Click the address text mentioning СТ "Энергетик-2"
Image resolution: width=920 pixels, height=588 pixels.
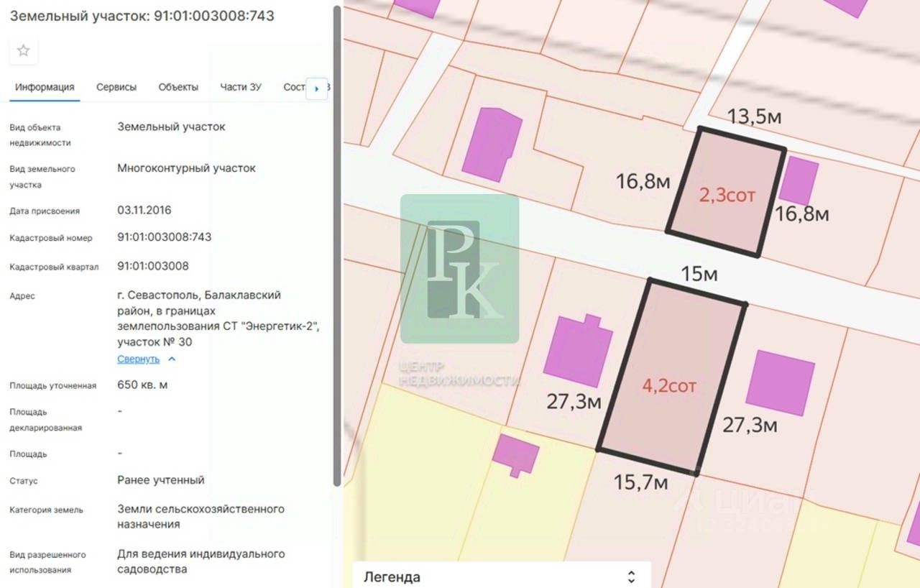(218, 318)
